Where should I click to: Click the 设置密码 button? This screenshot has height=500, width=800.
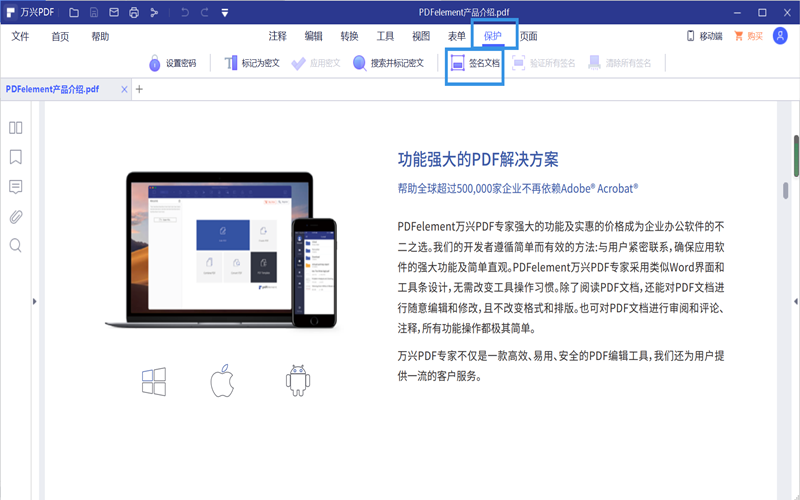pos(172,63)
